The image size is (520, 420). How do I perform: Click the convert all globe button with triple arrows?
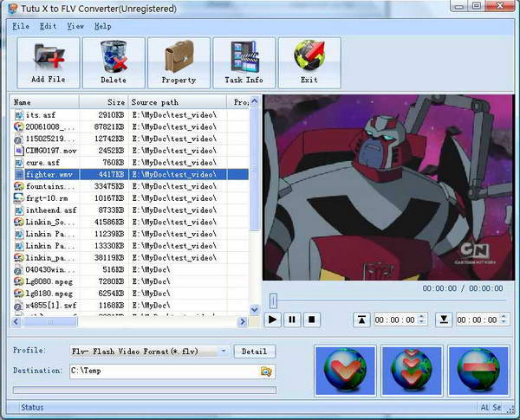pos(412,371)
